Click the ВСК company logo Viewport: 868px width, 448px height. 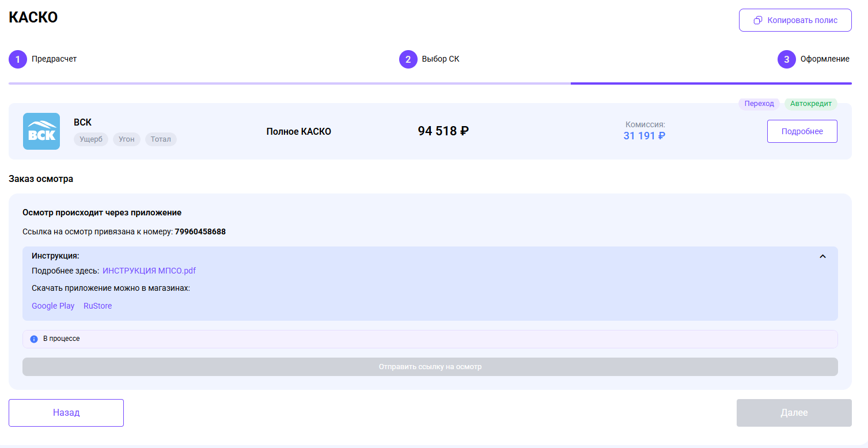pos(41,131)
